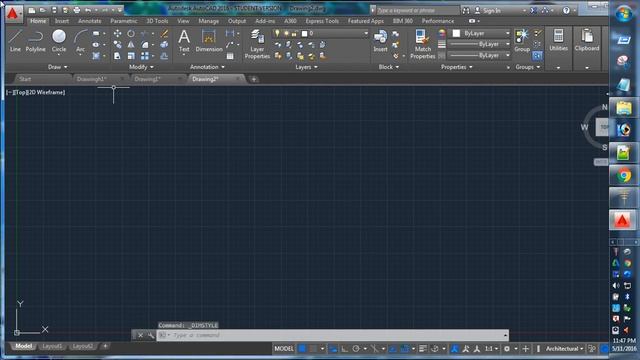This screenshot has height=360, width=640.
Task: Toggle ortho mode in status bar
Action: tap(345, 349)
